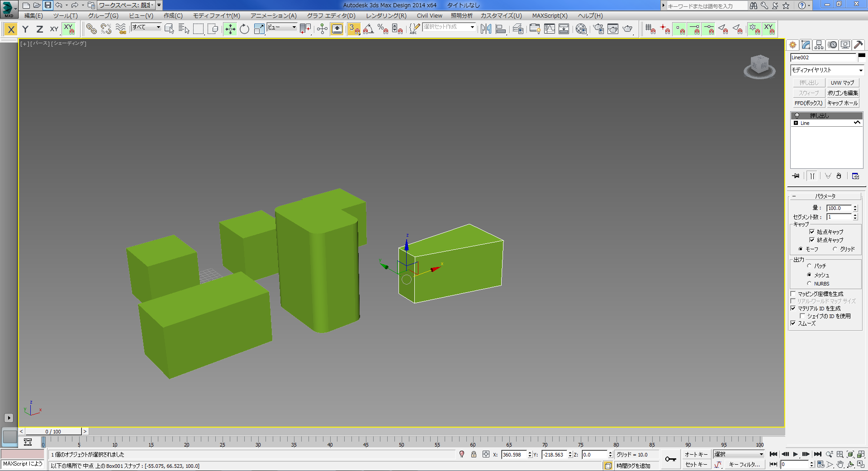Open the Mirror tool

(486, 29)
